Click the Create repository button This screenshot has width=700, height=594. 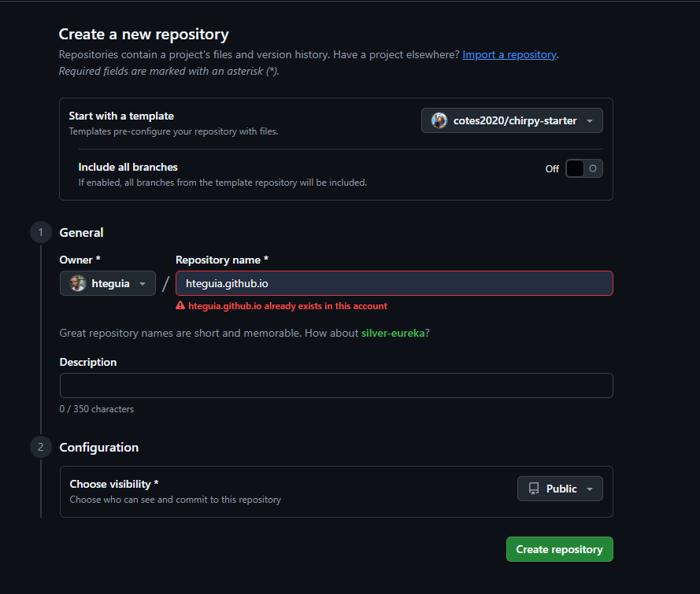point(559,549)
